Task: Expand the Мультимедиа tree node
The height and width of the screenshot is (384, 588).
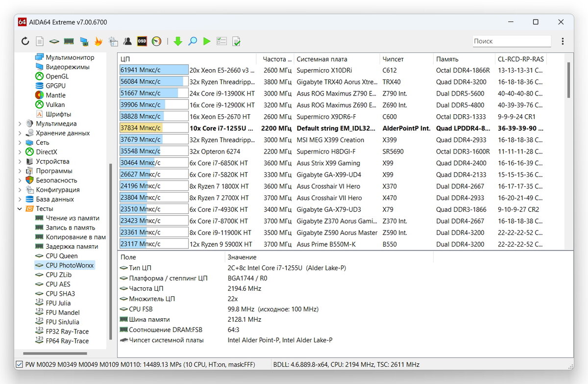Action: click(x=20, y=124)
